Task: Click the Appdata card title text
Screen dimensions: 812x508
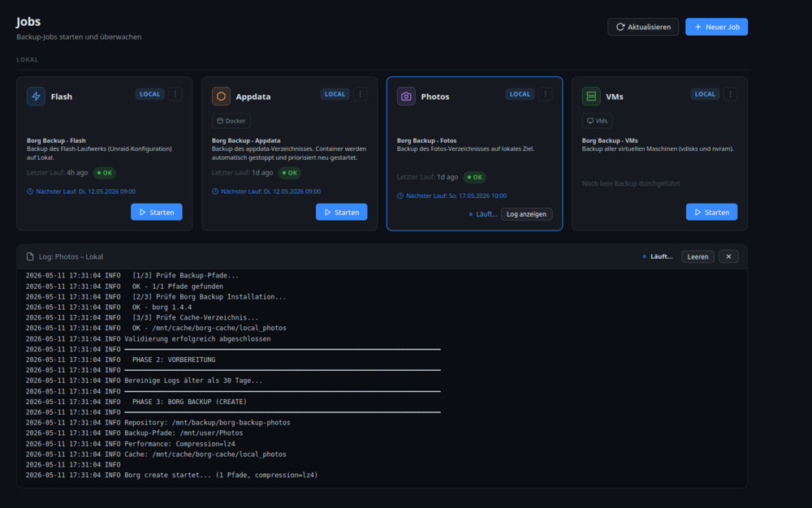Action: coord(253,97)
